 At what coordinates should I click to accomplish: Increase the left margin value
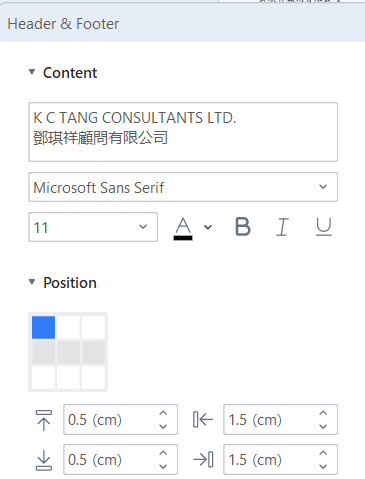coord(323,413)
